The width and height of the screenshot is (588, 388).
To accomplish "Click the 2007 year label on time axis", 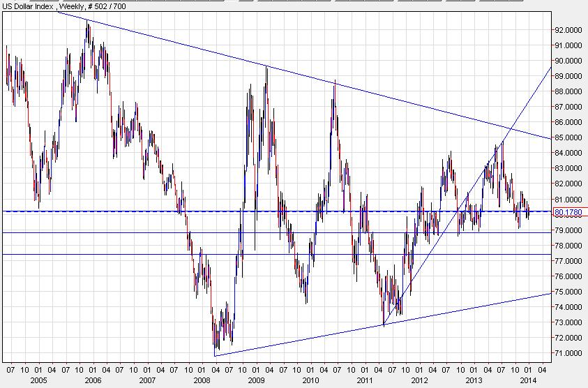I will (x=147, y=380).
